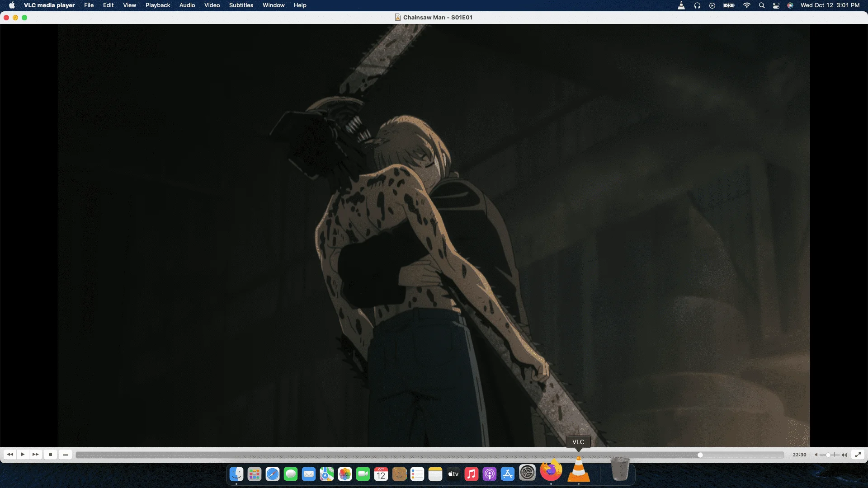Open Music from the Dock
The image size is (868, 488).
(x=472, y=474)
